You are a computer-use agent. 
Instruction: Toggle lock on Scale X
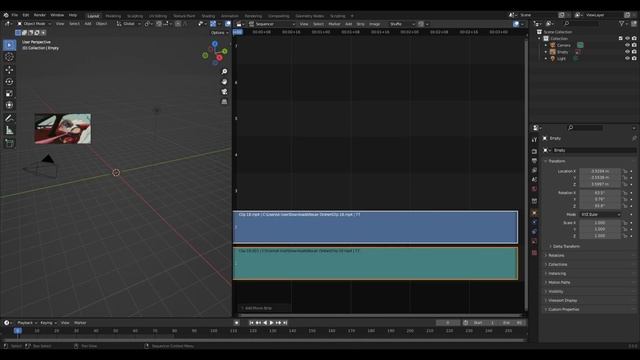point(625,223)
